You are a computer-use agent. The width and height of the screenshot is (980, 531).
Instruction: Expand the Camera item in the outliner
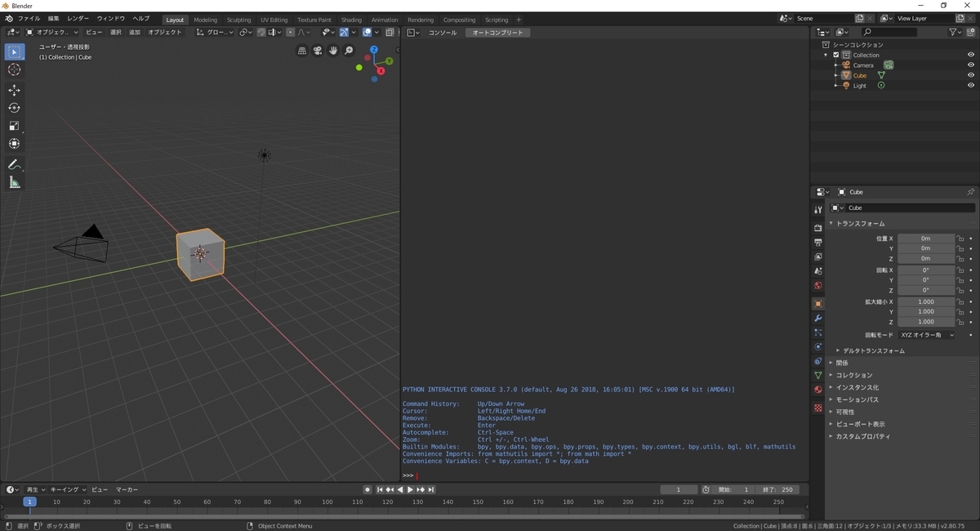tap(835, 65)
